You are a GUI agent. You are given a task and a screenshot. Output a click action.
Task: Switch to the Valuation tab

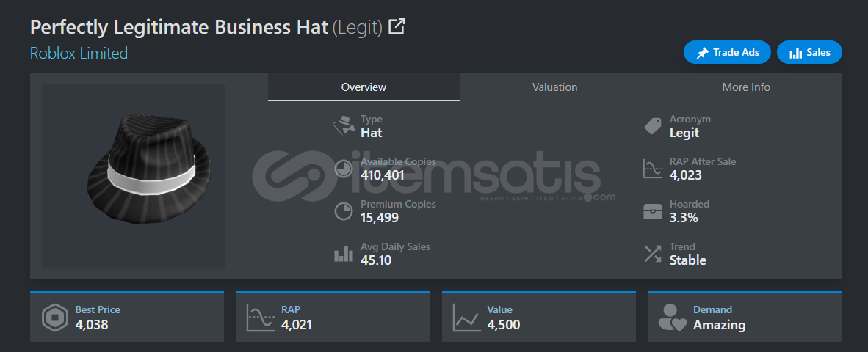(554, 87)
